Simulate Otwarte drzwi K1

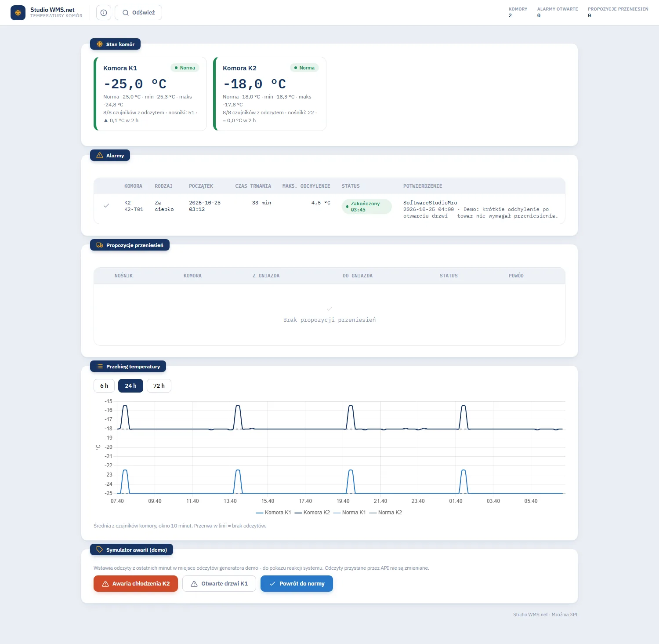[219, 583]
